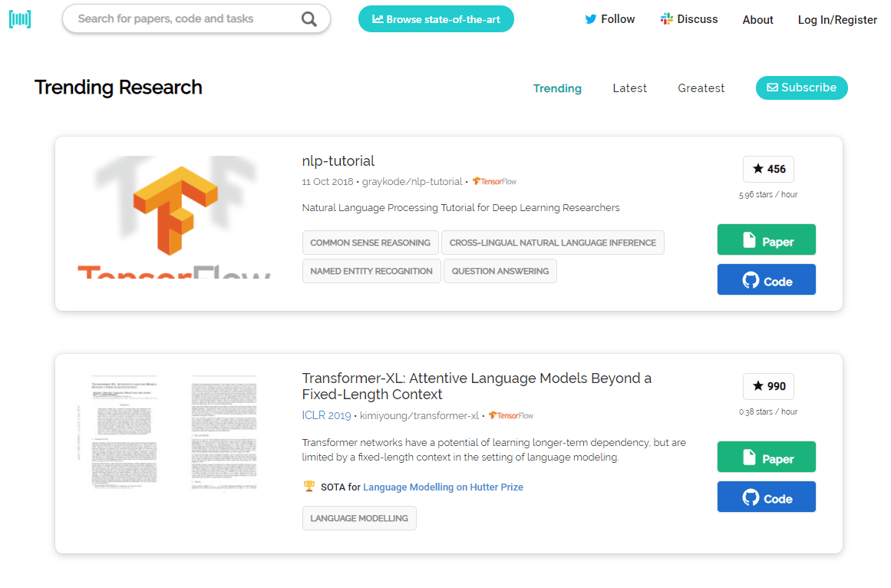This screenshot has width=891, height=588.
Task: Click the 5.96 stars / hour text
Action: pyautogui.click(x=767, y=194)
